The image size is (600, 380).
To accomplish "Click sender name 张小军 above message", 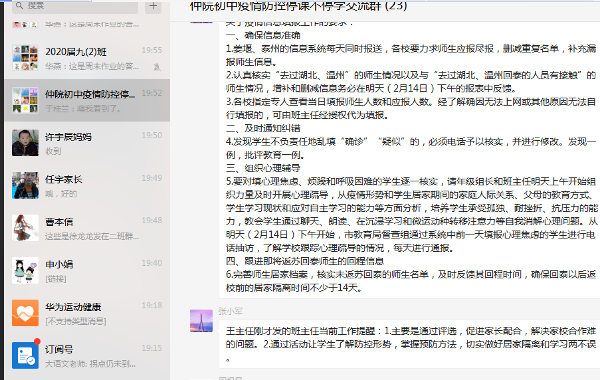I will point(230,311).
